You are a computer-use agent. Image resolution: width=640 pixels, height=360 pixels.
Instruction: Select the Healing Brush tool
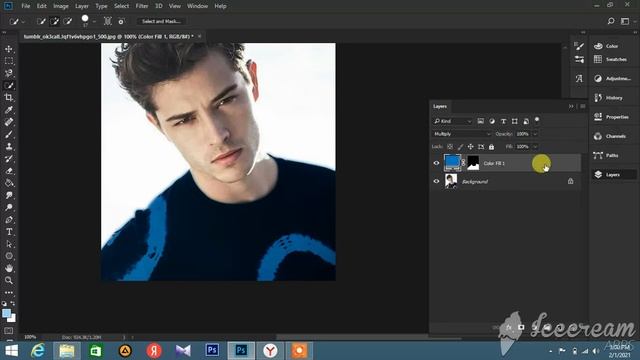(9, 122)
